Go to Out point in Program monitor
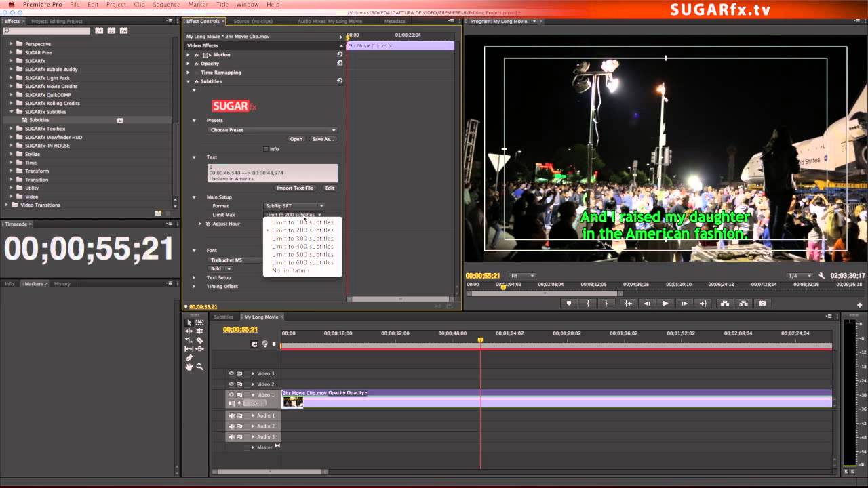The width and height of the screenshot is (868, 488). click(703, 304)
